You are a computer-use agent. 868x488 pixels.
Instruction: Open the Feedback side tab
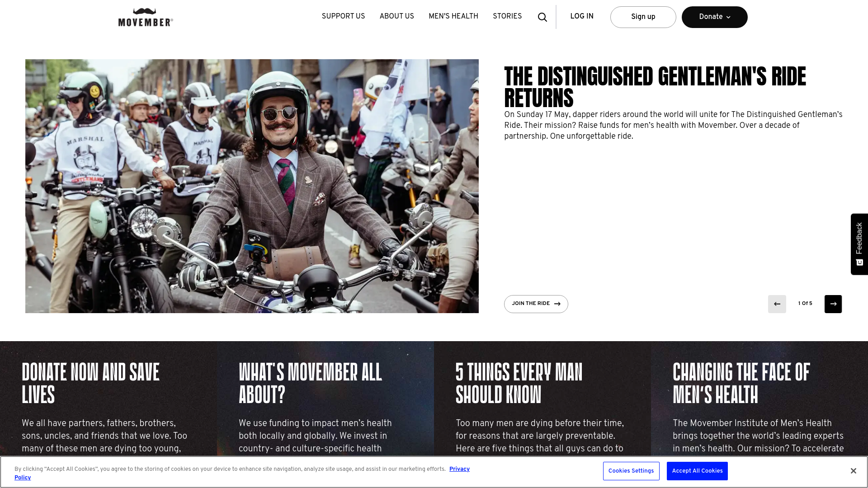[859, 244]
